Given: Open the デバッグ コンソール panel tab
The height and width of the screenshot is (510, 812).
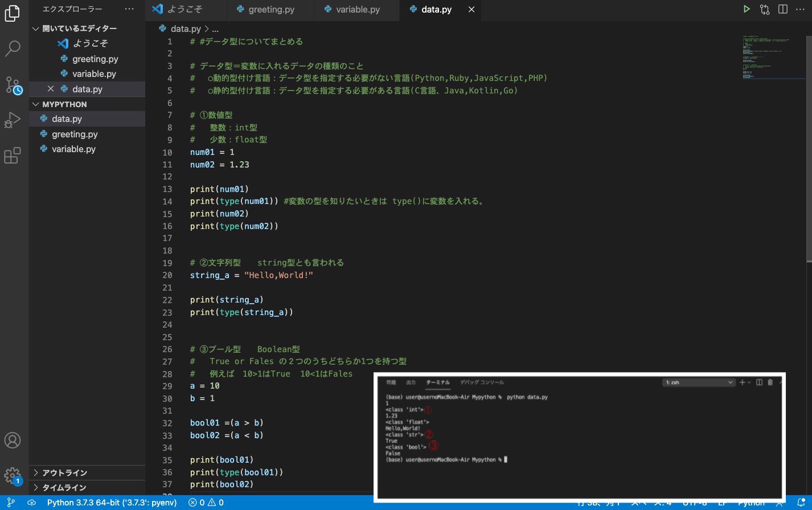Looking at the screenshot, I should (x=482, y=382).
